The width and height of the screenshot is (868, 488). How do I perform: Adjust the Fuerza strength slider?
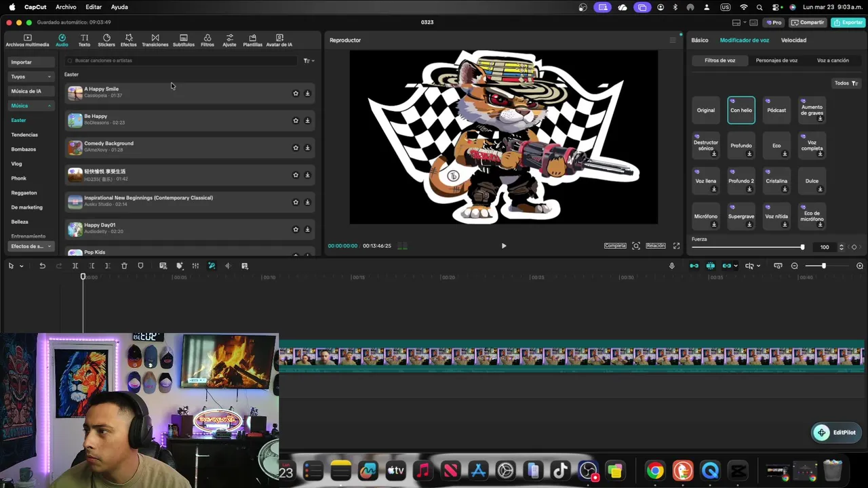(x=747, y=247)
